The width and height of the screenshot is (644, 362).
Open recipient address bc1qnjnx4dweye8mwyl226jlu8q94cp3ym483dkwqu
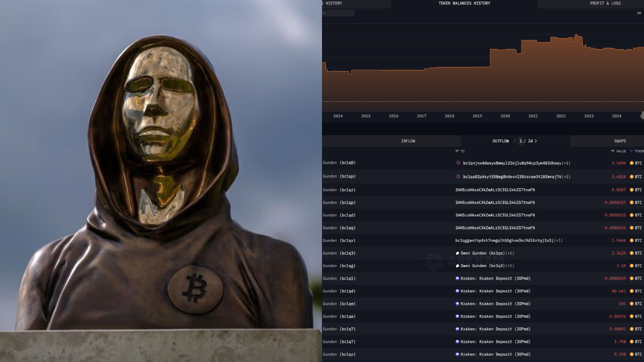512,163
